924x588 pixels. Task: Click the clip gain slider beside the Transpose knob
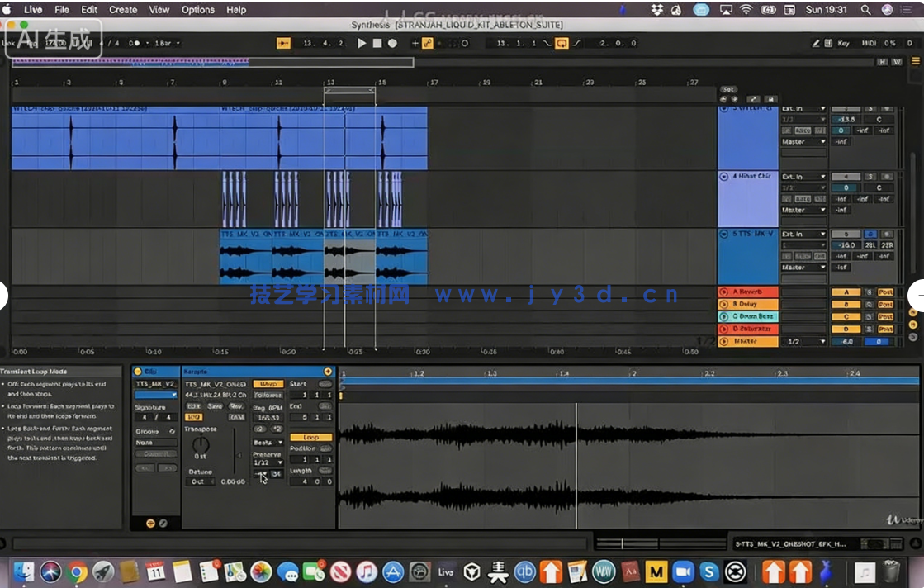(235, 454)
